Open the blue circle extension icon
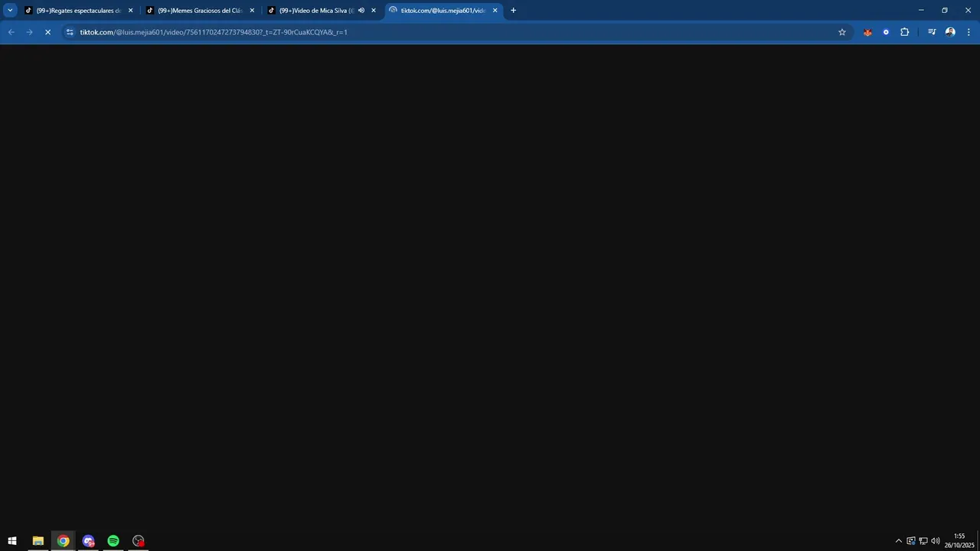980x551 pixels. pos(886,32)
